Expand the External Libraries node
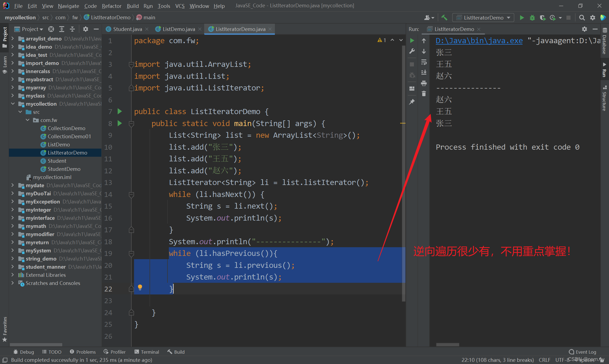Screen dimensions: 609x364 pos(13,275)
